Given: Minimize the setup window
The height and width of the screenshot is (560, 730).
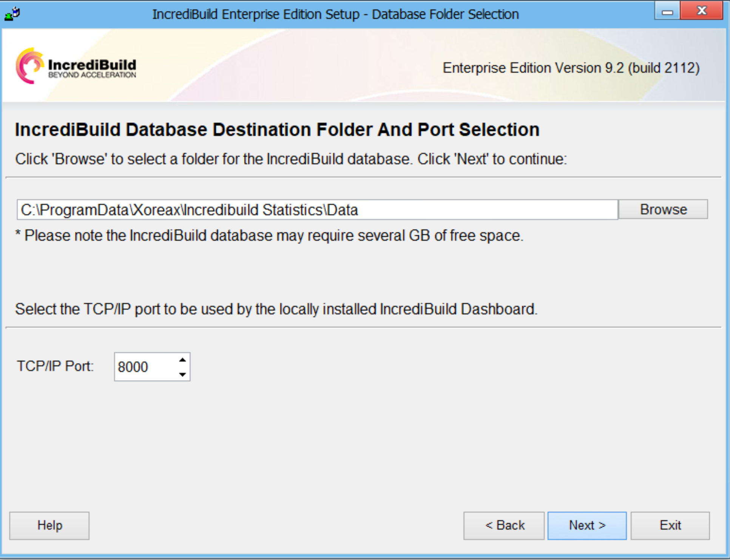Looking at the screenshot, I should [x=667, y=11].
